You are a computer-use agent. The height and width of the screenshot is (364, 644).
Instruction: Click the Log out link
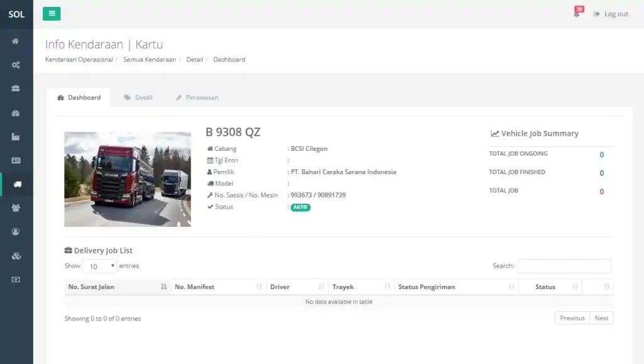point(611,14)
